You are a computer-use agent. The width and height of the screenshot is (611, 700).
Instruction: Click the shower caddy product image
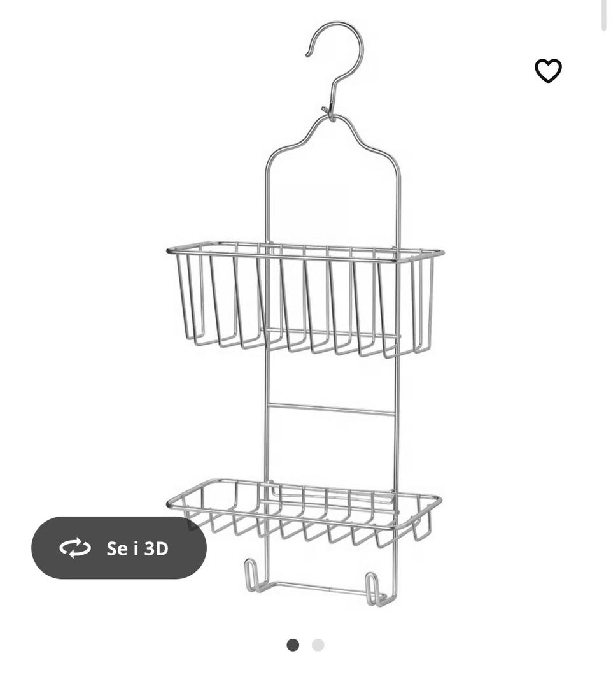[x=305, y=314]
